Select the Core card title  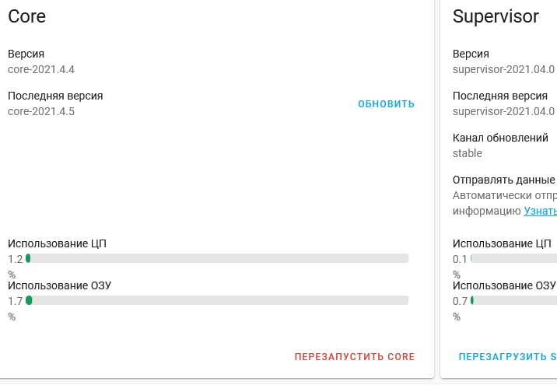coord(26,16)
